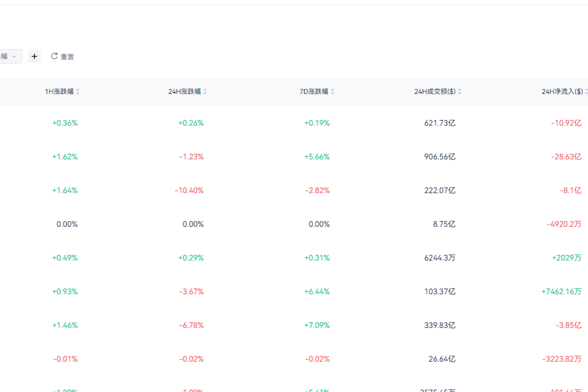Viewport: 588px width, 392px height.
Task: Click the -10.40% 24H change value
Action: (x=189, y=191)
